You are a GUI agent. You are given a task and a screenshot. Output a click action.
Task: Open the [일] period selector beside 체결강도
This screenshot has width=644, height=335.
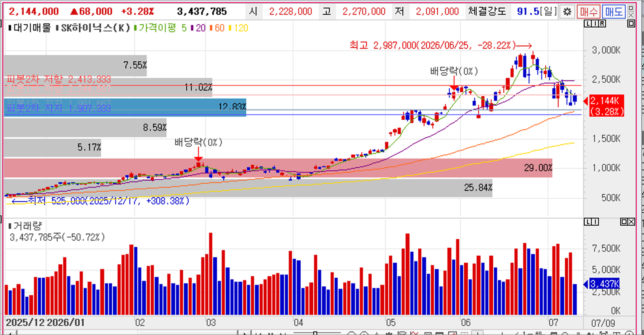pyautogui.click(x=548, y=11)
